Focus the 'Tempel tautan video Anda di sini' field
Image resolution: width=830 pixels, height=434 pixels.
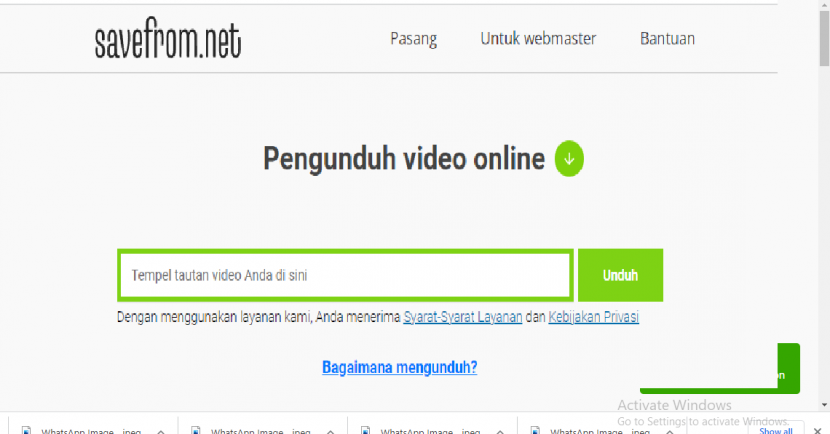(x=345, y=275)
